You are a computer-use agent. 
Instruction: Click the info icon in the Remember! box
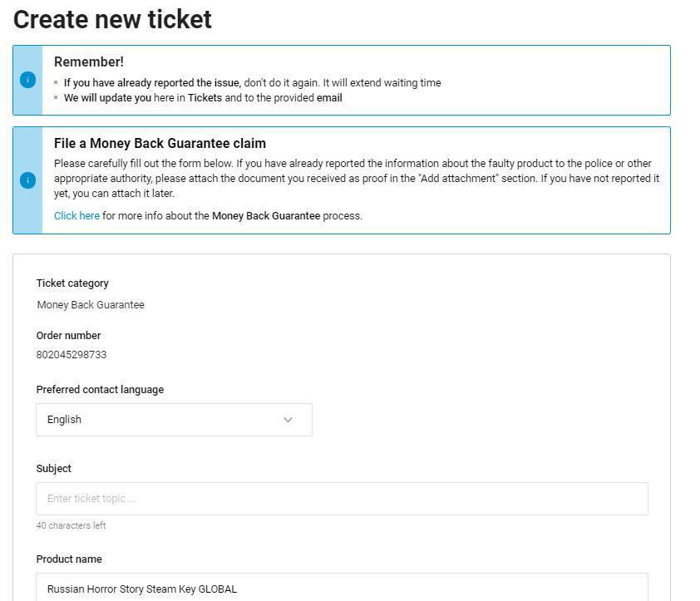(x=27, y=80)
